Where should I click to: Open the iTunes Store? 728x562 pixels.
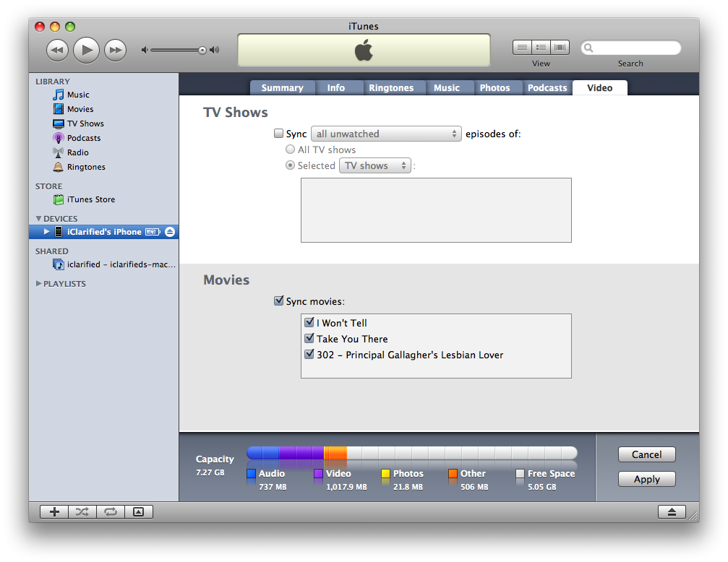pos(90,199)
